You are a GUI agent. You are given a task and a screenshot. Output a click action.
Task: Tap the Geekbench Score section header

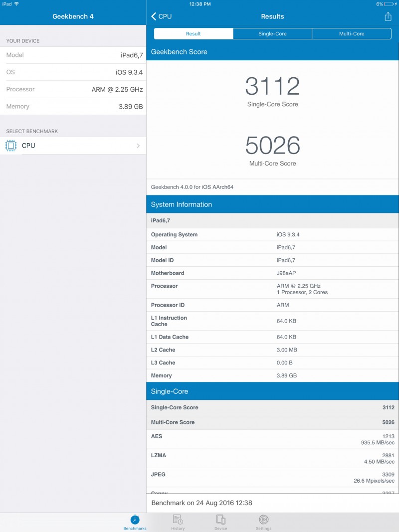tap(272, 51)
